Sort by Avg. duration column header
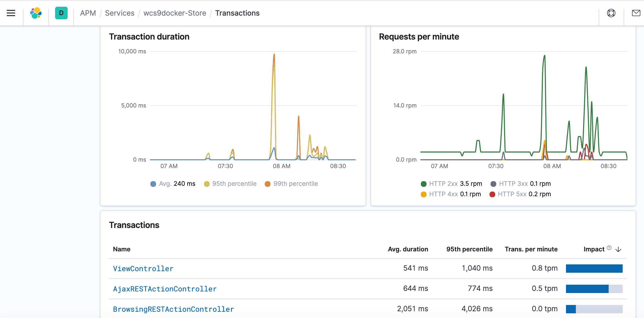644x318 pixels. [x=408, y=249]
